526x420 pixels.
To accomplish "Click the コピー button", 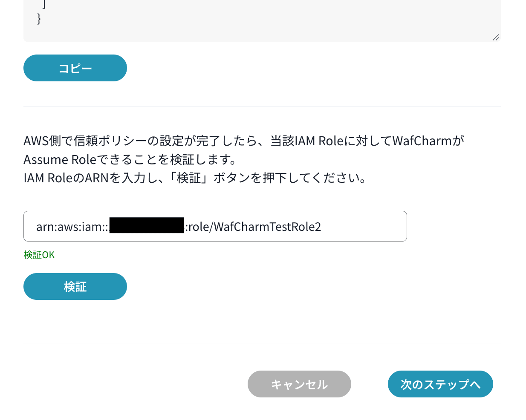I will (x=75, y=68).
